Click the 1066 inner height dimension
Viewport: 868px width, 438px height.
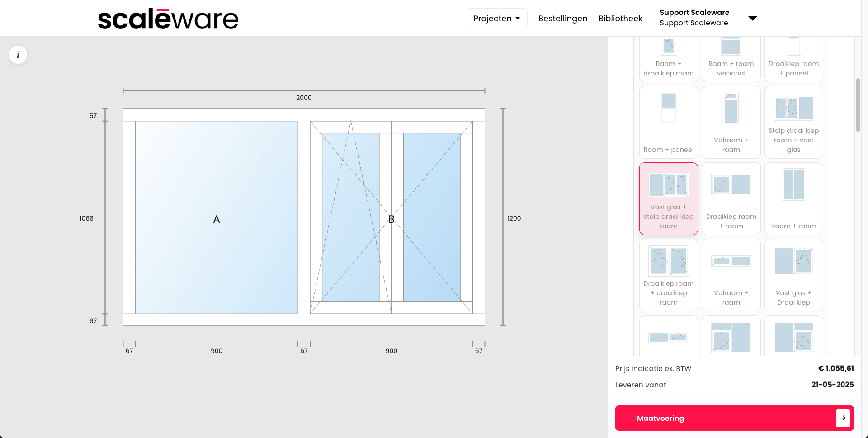click(86, 218)
